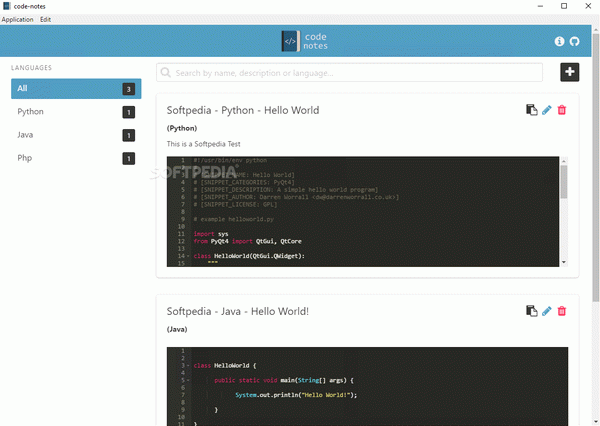The width and height of the screenshot is (600, 426).
Task: Open the Edit menu
Action: [x=46, y=20]
